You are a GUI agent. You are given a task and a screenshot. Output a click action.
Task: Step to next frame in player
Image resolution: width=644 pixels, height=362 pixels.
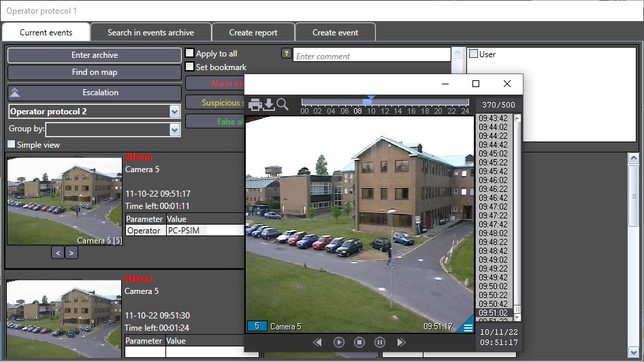(x=401, y=342)
